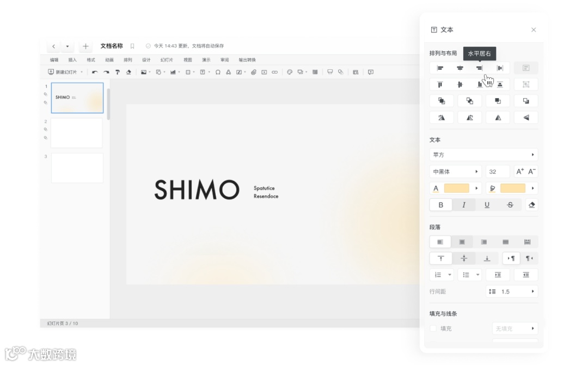
Task: Distribute objects horizontally
Action: point(499,68)
